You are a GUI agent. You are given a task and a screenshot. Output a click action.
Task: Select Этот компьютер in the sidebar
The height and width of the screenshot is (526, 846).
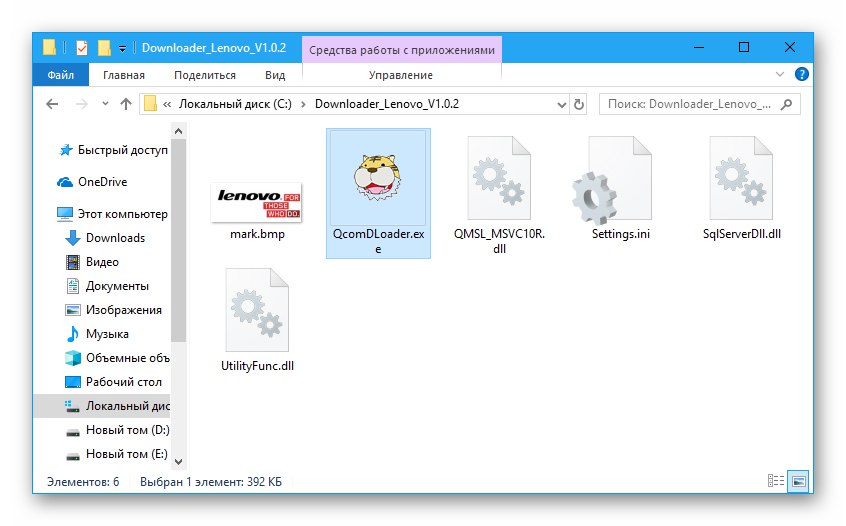122,214
